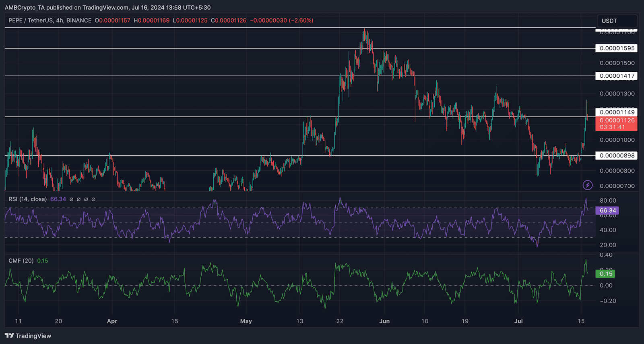
Task: Click the CMF 0.40 axis label
Action: [606, 255]
